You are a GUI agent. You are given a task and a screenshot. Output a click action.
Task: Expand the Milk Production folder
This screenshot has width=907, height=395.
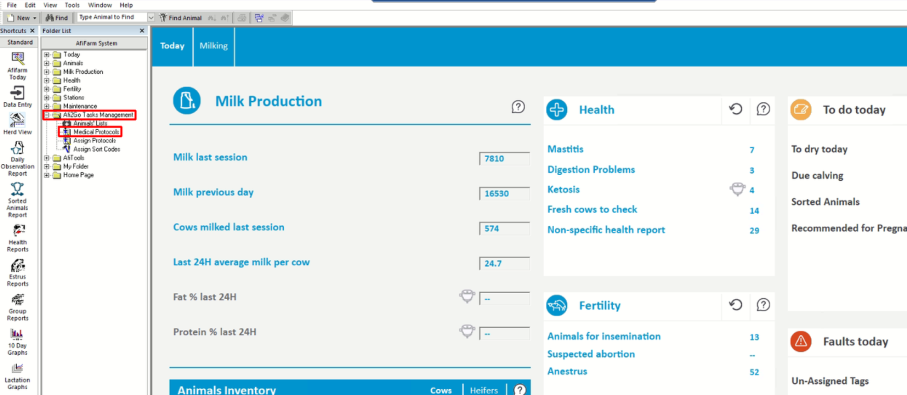pos(46,72)
